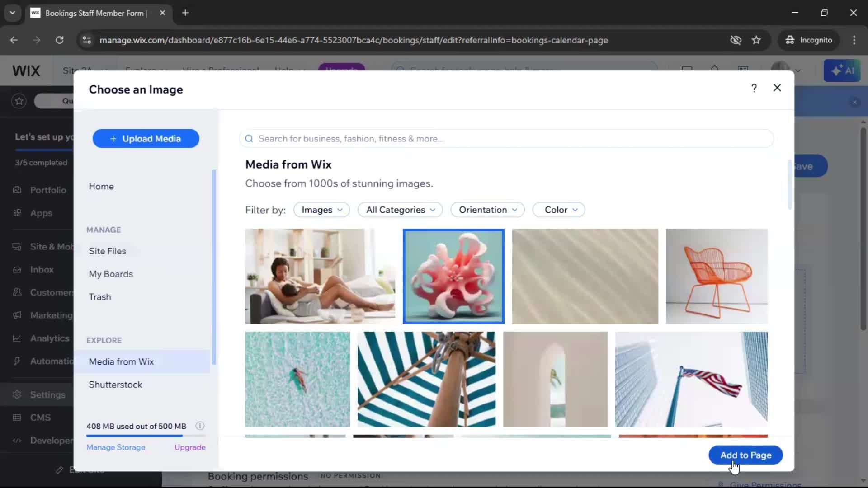
Task: Open Site Files
Action: (x=107, y=251)
